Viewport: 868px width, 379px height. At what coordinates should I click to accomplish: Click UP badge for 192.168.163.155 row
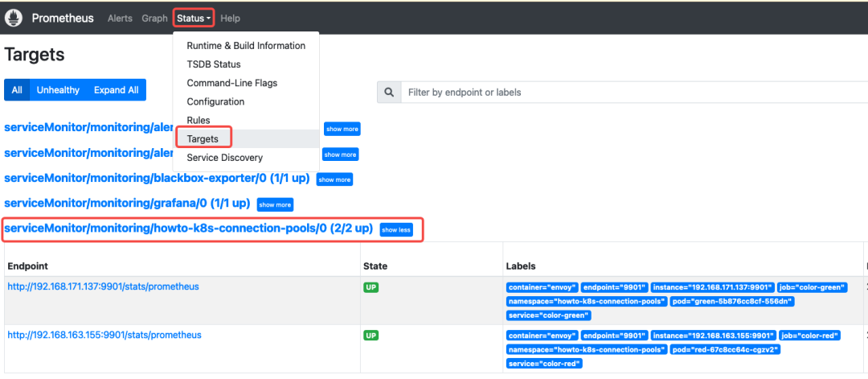371,336
